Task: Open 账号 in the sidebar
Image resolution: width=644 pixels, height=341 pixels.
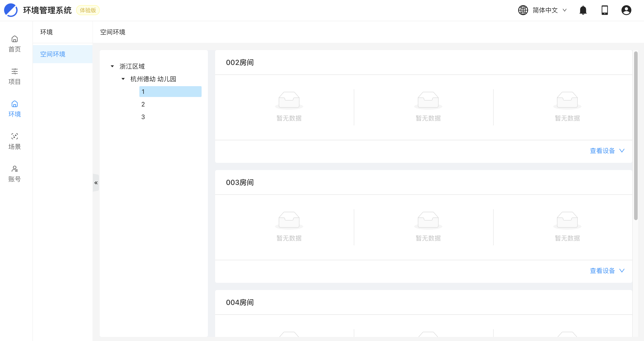Action: (14, 174)
